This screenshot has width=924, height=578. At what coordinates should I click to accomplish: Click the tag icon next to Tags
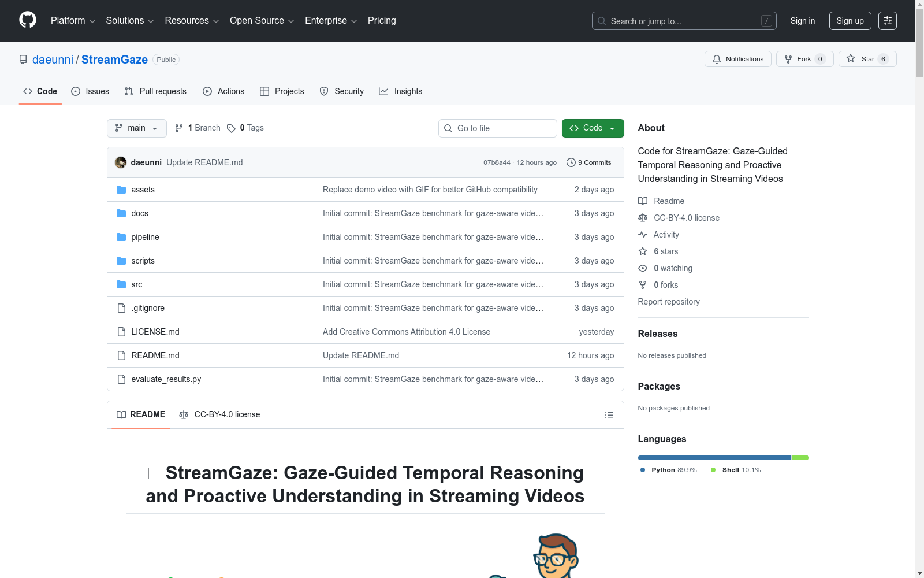(231, 128)
